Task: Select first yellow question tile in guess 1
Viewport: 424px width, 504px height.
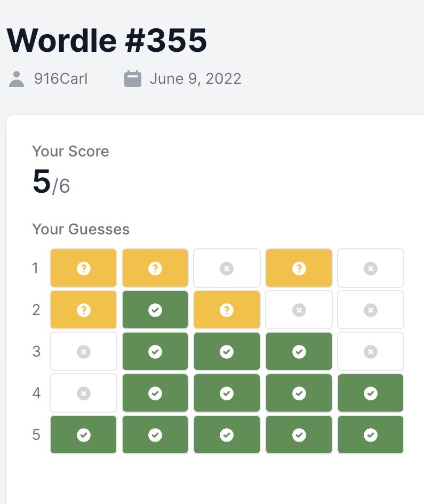Action: pyautogui.click(x=83, y=268)
